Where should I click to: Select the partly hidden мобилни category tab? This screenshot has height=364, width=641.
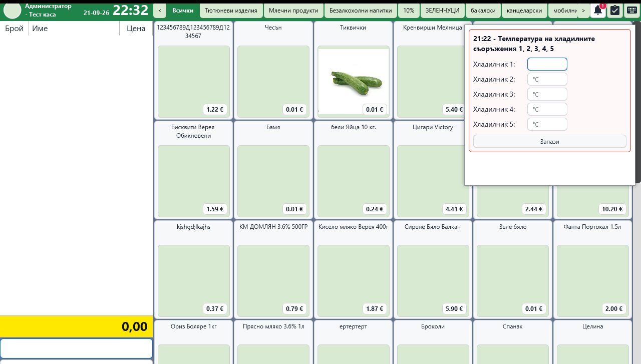click(562, 10)
